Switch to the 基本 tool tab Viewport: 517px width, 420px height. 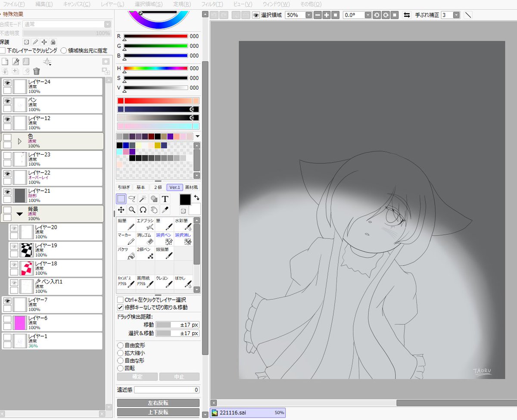click(x=140, y=187)
